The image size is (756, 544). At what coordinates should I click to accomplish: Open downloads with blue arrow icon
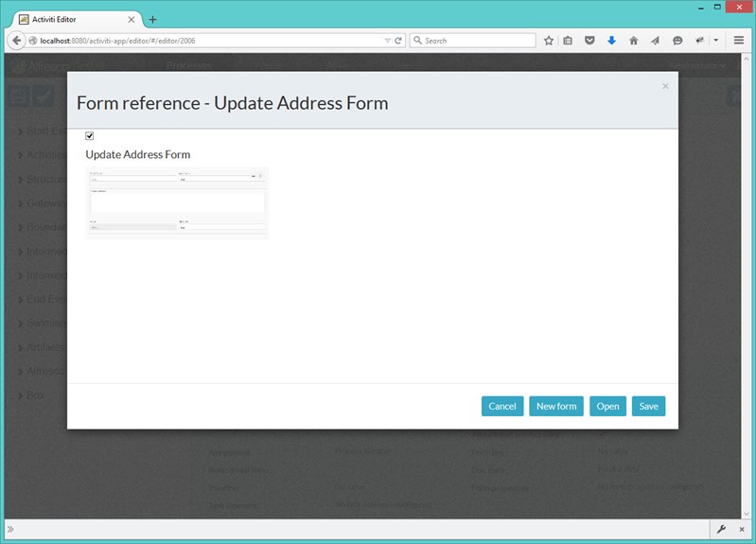click(x=611, y=41)
